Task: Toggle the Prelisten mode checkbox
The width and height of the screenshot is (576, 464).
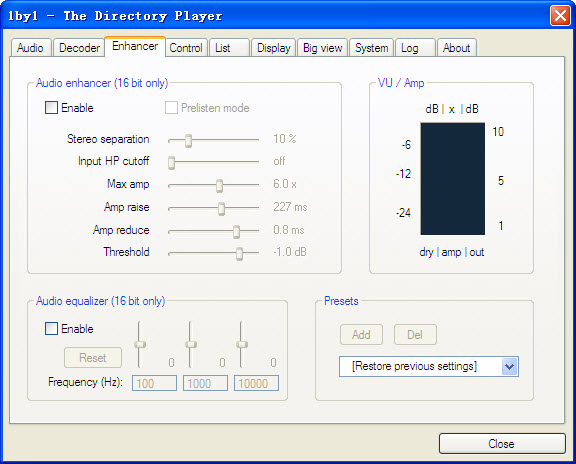Action: [171, 108]
